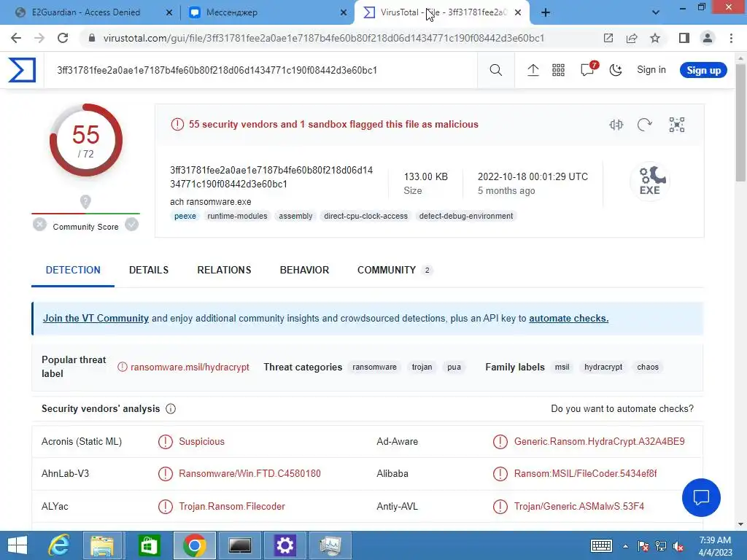Click the search magnifier icon
Viewport: 747px width, 560px height.
495,70
